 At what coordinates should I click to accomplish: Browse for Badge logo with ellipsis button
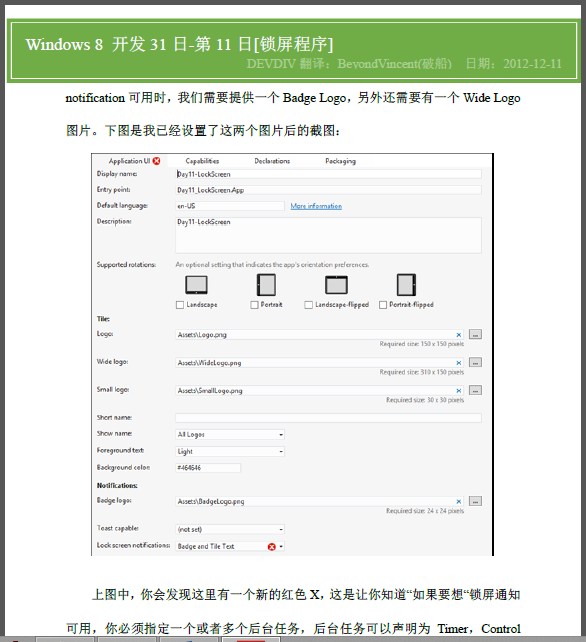(x=475, y=501)
